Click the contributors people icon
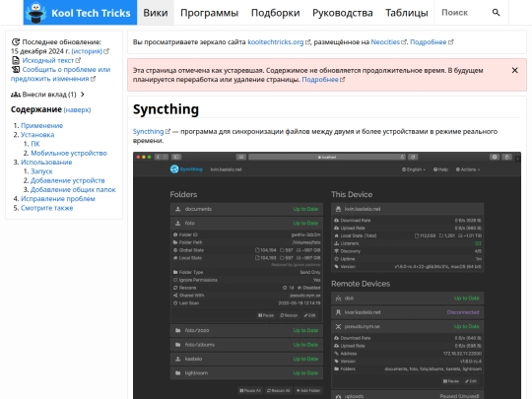532x399 pixels. point(16,95)
